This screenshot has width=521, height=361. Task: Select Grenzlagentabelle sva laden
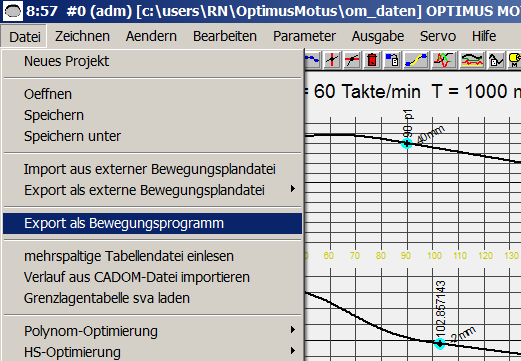(152, 298)
